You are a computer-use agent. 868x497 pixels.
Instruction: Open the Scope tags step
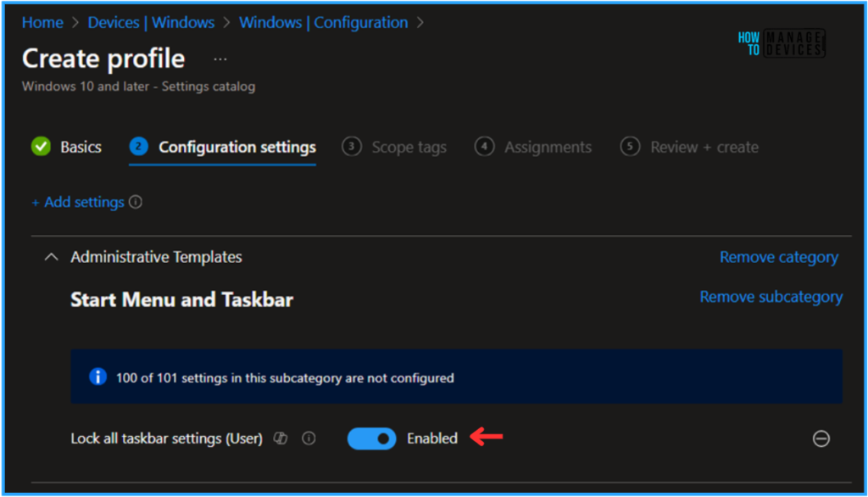coord(394,147)
